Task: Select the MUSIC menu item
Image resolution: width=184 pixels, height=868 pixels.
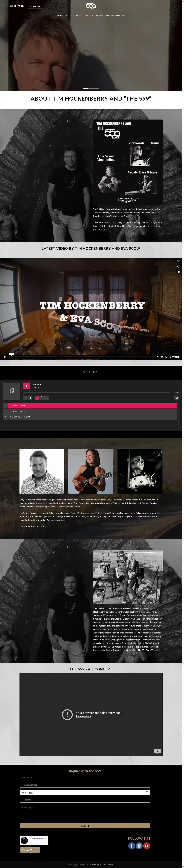Action: 79,16
